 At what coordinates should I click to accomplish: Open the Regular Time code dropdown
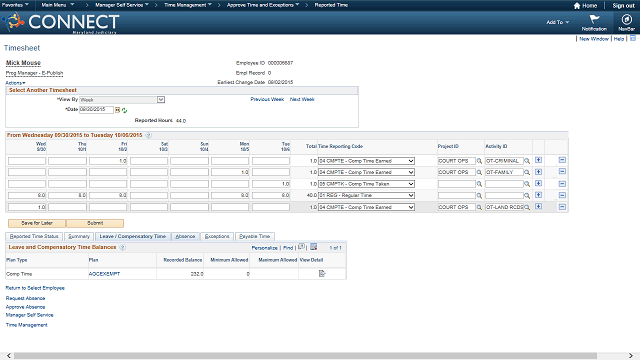tap(366, 196)
